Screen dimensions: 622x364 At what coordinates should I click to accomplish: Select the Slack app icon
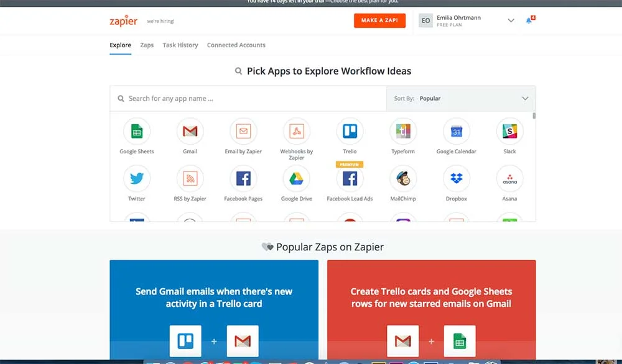click(510, 131)
